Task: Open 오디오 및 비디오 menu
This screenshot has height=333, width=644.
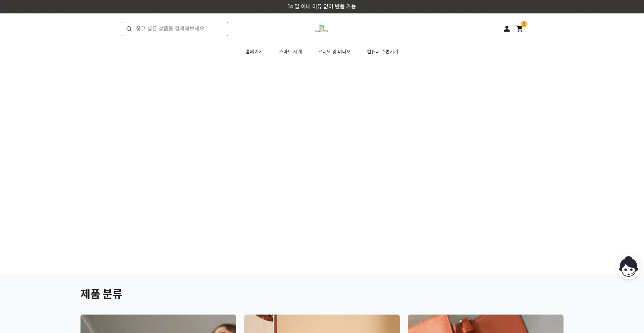Action: (334, 51)
